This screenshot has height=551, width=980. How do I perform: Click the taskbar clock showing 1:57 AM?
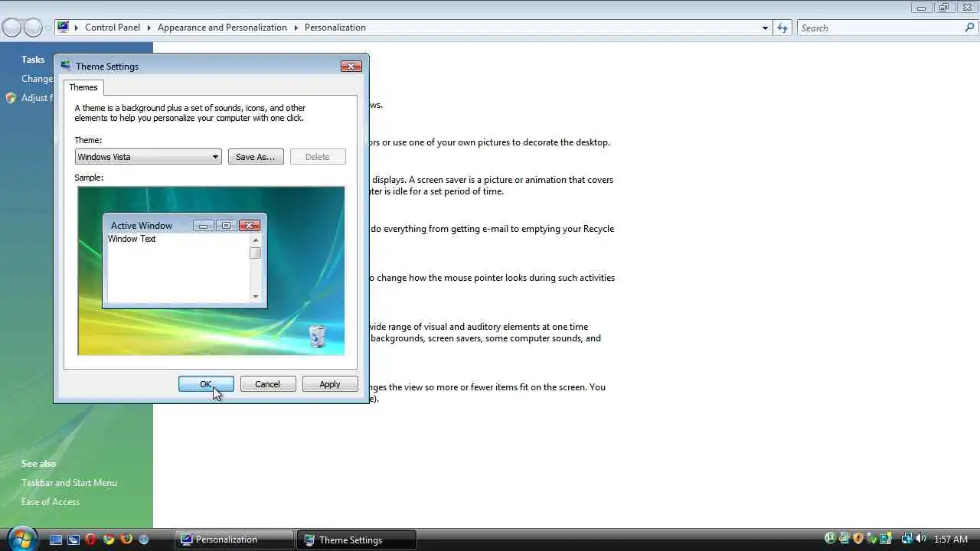(951, 540)
